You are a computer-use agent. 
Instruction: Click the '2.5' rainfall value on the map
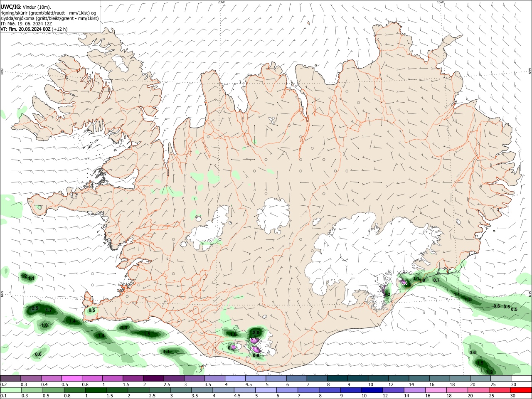[x=35, y=308]
